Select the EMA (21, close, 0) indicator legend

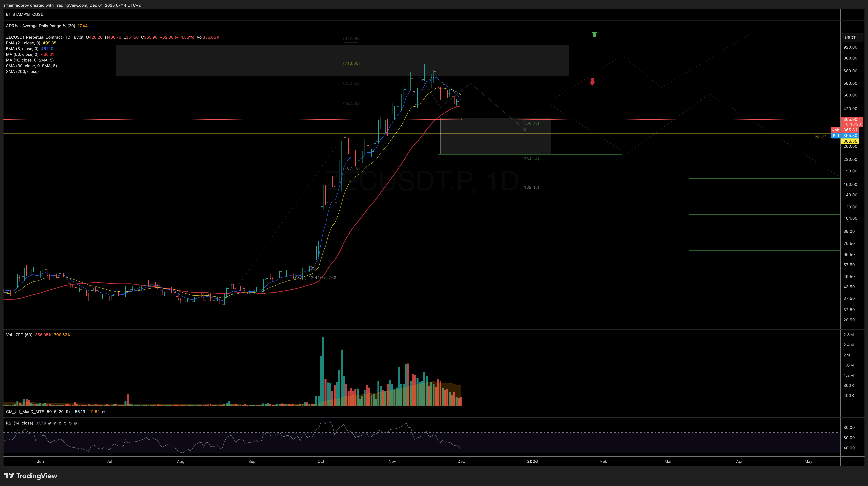(x=23, y=43)
